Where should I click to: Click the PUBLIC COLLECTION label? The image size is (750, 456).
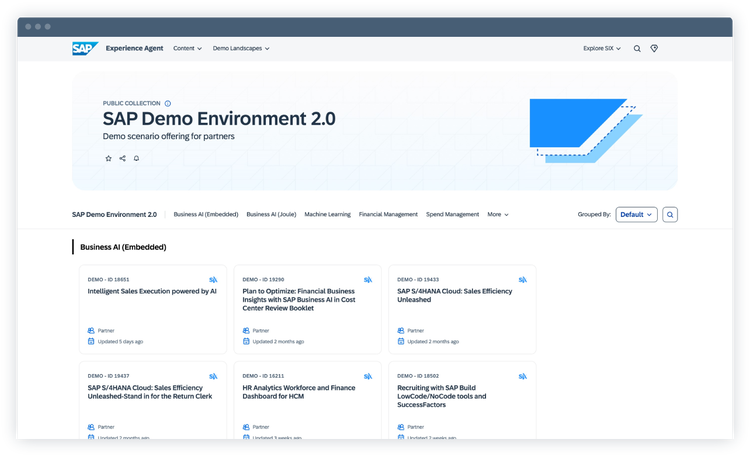132,103
